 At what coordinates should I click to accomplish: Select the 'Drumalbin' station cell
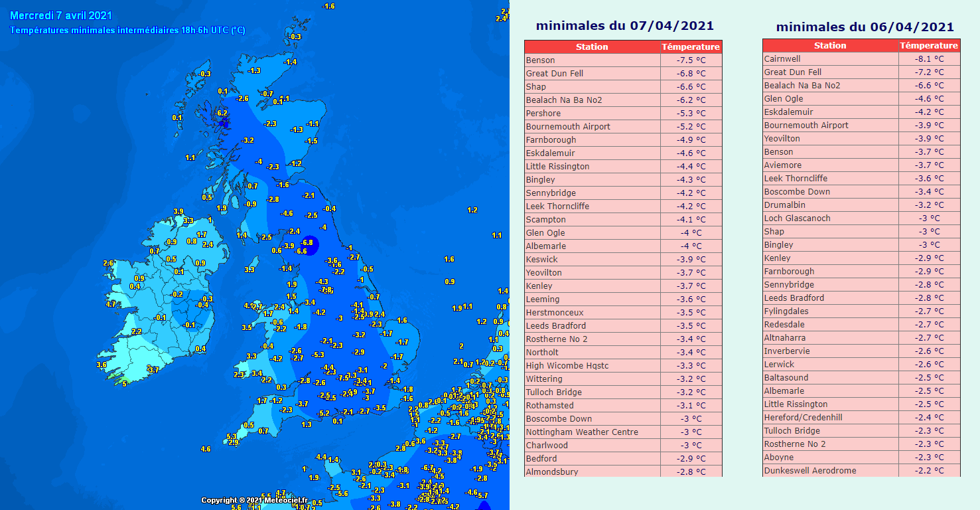pos(831,205)
